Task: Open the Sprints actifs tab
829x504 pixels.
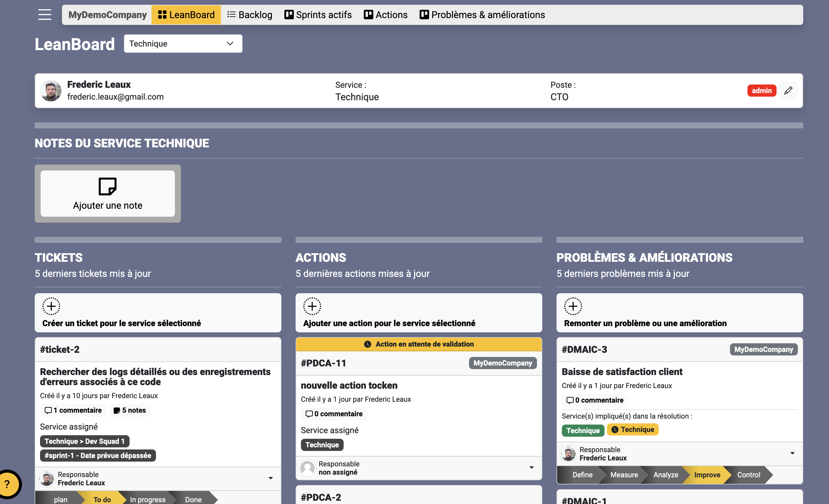Action: tap(318, 15)
